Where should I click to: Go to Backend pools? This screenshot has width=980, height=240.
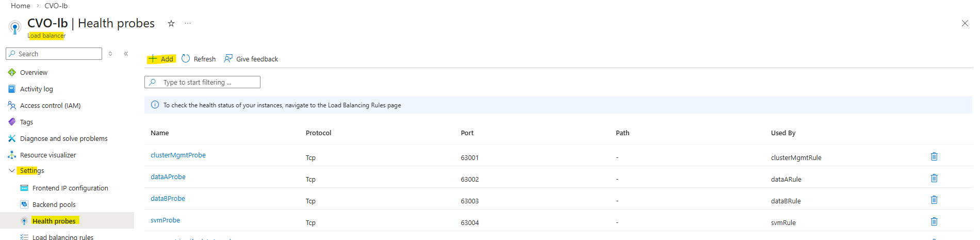pyautogui.click(x=54, y=204)
